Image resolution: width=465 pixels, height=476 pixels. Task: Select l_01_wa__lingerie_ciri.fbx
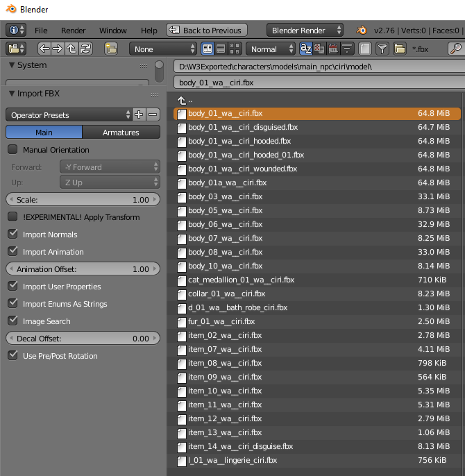[317, 460]
